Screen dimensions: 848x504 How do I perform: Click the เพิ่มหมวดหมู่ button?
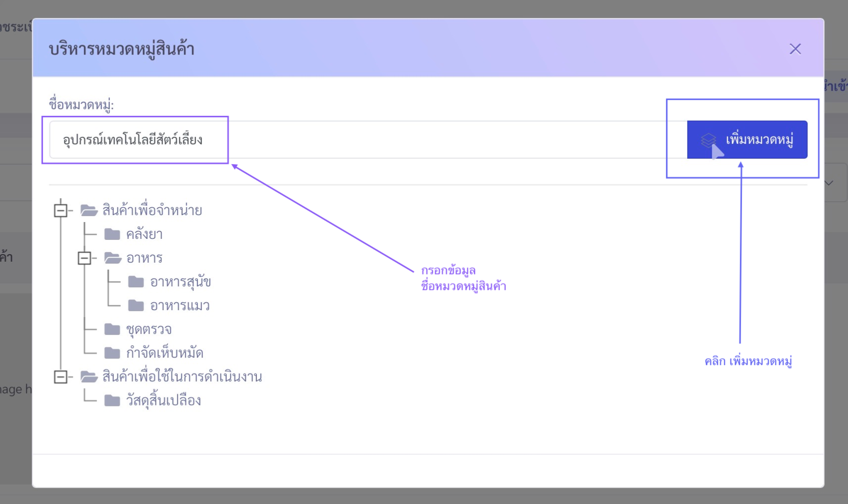point(747,139)
